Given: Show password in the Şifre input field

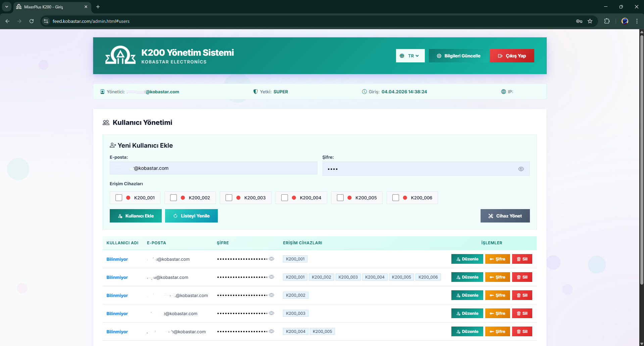Looking at the screenshot, I should click(521, 169).
